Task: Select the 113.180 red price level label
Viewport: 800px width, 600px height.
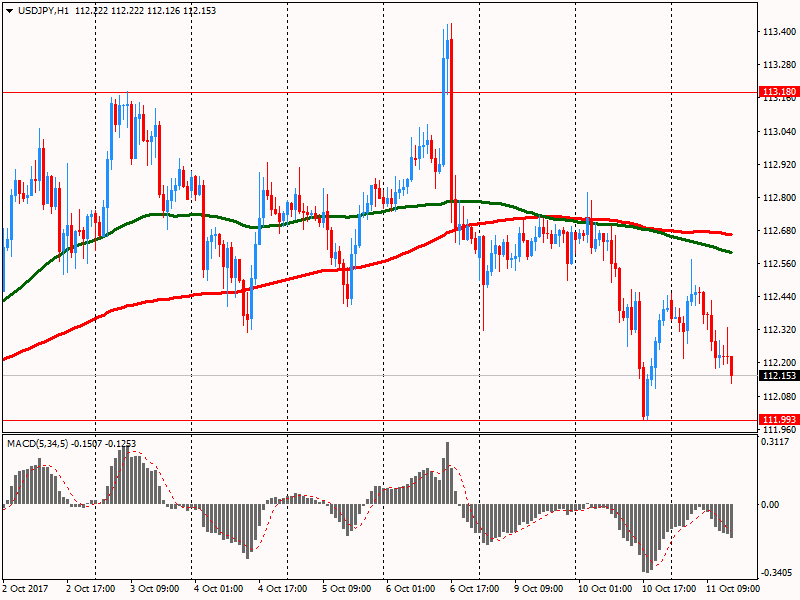Action: 779,92
